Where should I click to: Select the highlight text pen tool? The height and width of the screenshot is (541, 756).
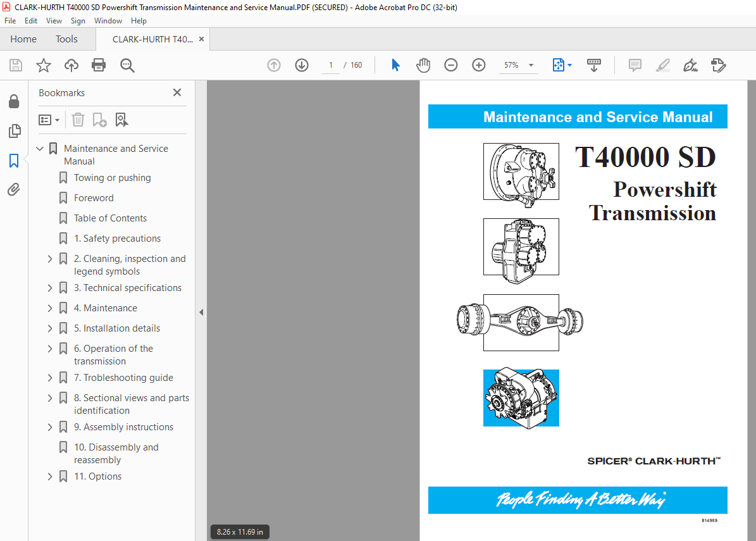coord(663,65)
